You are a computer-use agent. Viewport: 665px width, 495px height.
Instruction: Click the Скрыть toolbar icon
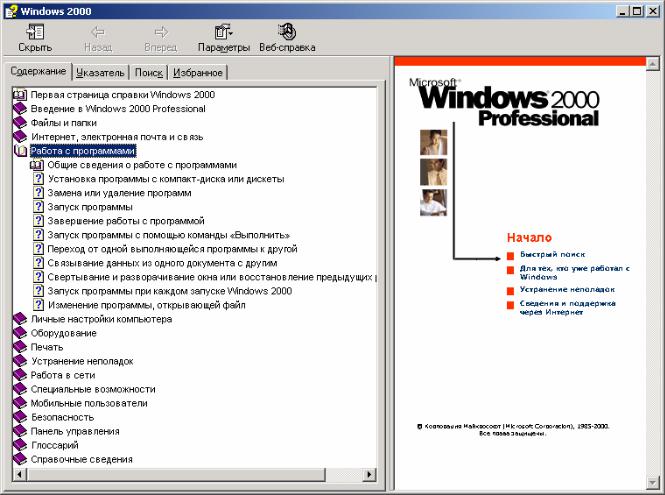[35, 32]
